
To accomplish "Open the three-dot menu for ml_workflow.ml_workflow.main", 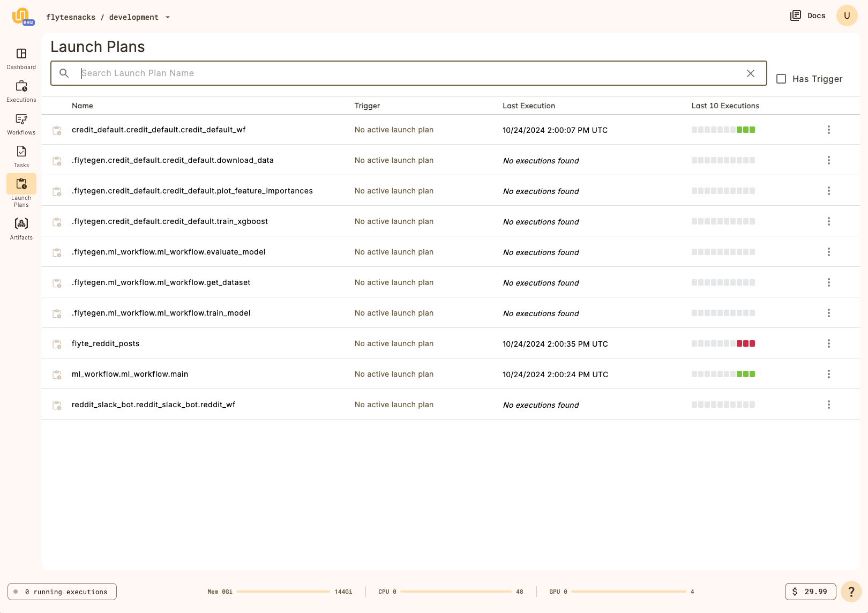I will pyautogui.click(x=828, y=374).
